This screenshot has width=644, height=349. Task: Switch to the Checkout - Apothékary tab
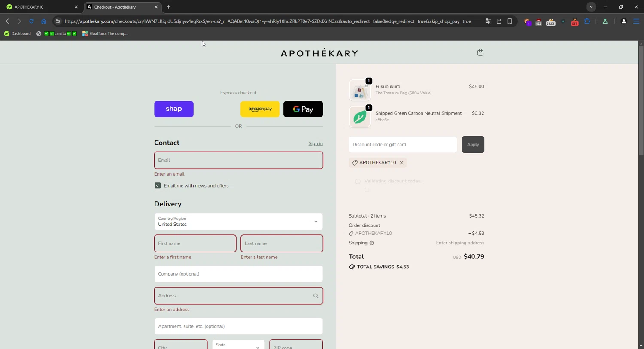point(123,7)
